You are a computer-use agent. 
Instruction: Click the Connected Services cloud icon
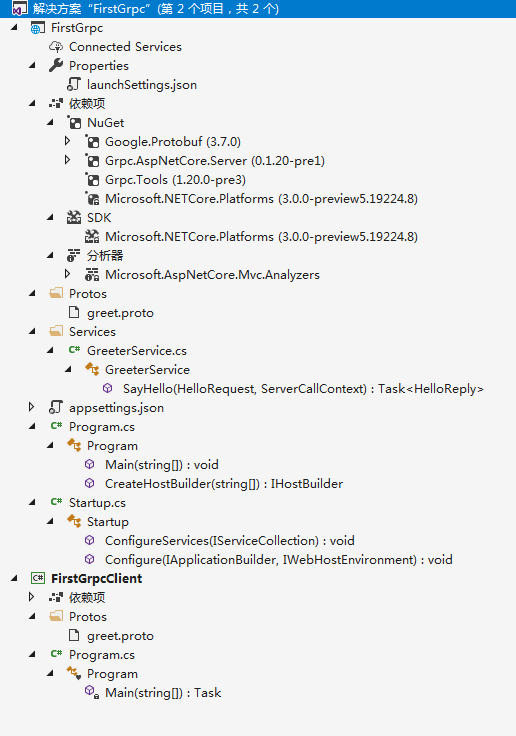pyautogui.click(x=56, y=46)
